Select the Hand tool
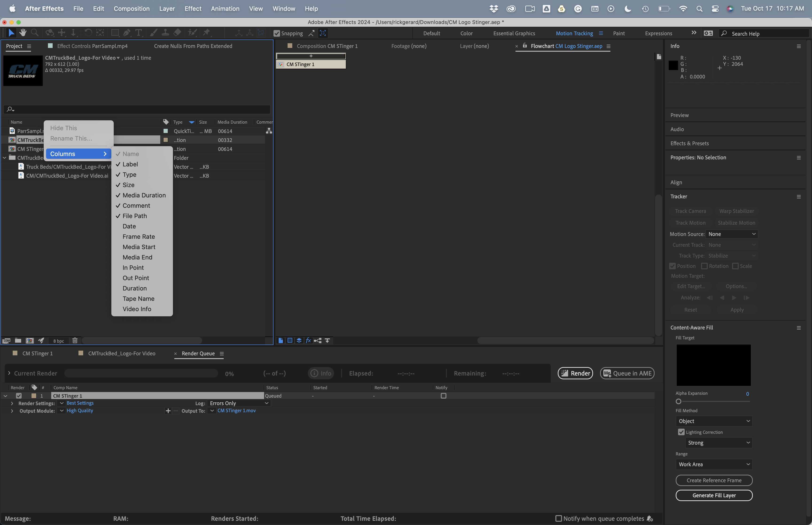The image size is (812, 525). pos(23,33)
